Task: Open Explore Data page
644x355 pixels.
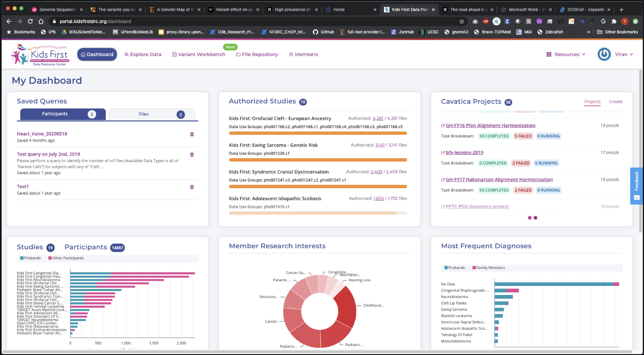Action: pos(142,54)
